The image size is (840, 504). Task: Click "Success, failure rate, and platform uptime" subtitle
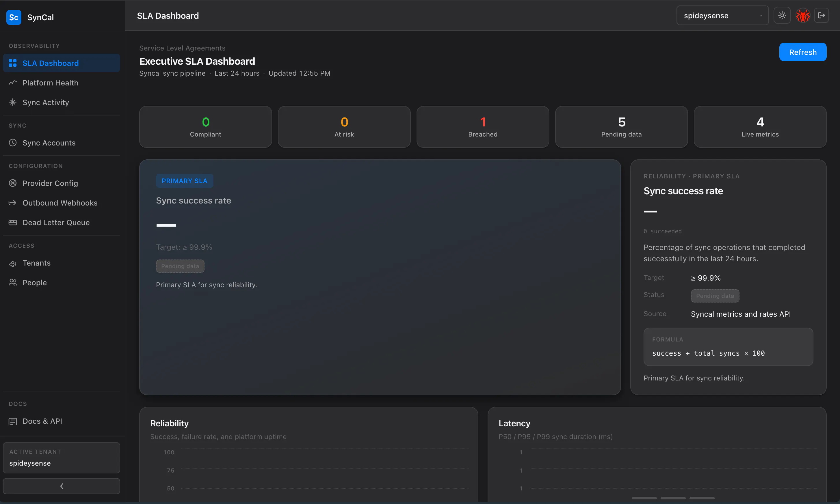(x=218, y=437)
